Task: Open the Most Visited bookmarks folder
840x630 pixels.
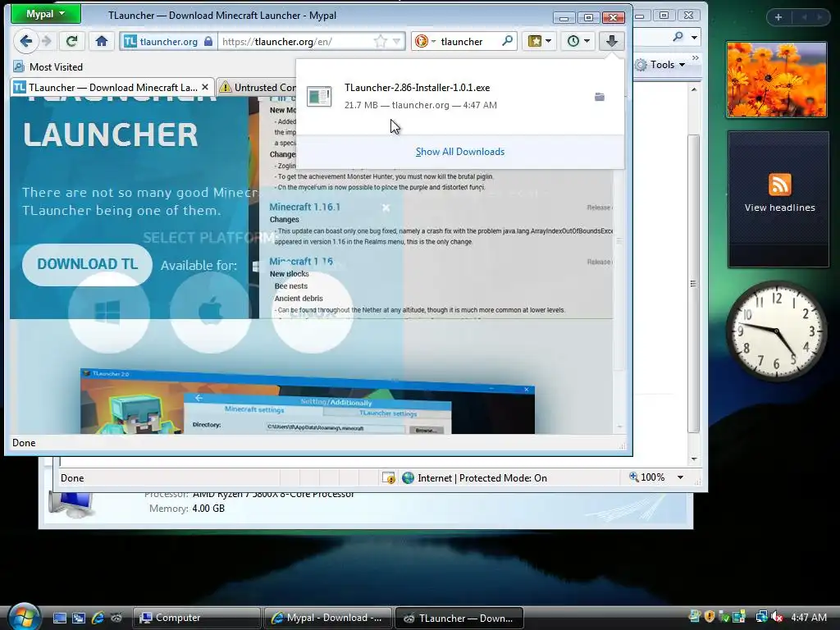Action: coord(48,67)
